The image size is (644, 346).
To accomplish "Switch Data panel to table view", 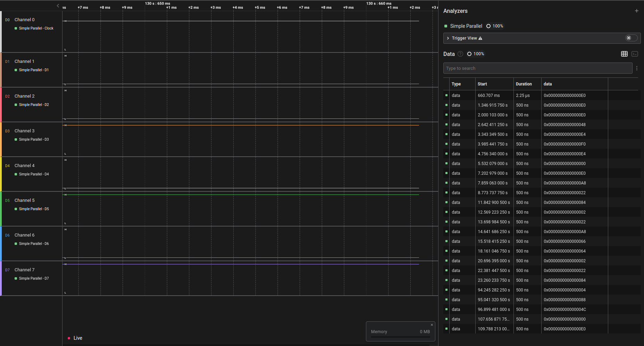I will [x=624, y=54].
